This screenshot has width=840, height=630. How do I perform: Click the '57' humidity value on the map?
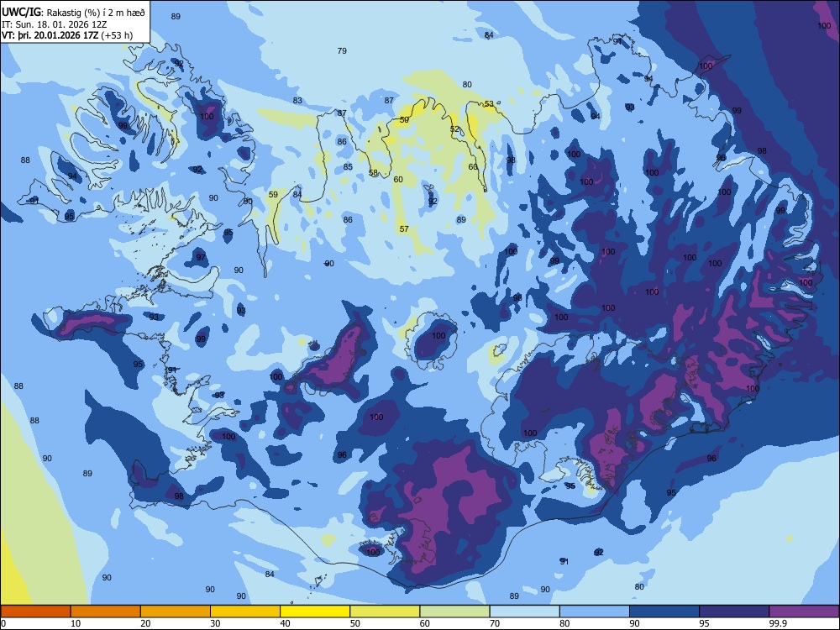(404, 228)
